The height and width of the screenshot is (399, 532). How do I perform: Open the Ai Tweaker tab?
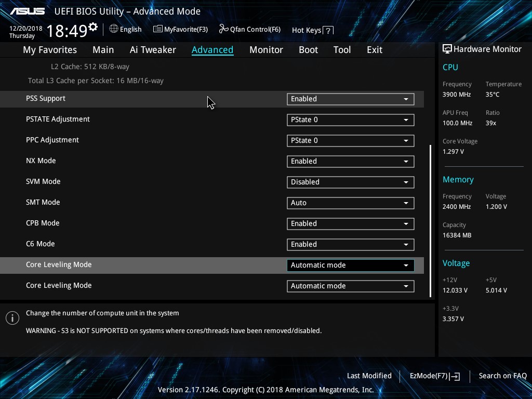point(153,50)
